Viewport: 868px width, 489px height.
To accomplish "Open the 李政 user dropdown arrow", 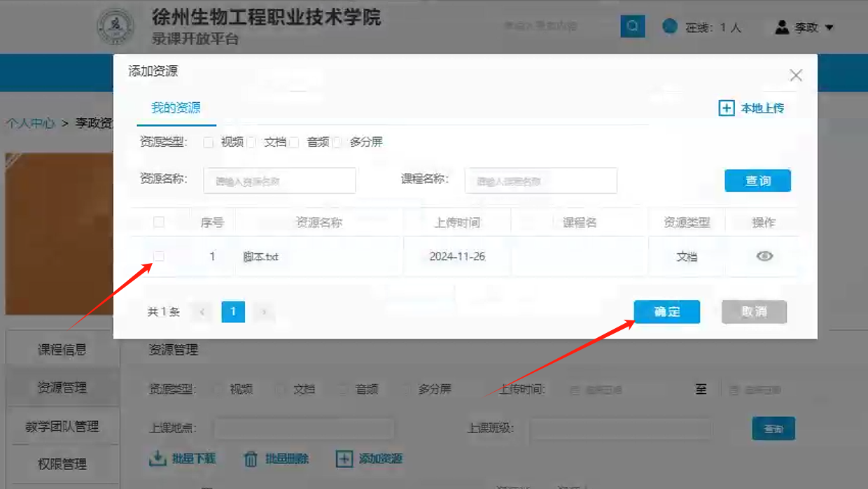I will (x=829, y=28).
